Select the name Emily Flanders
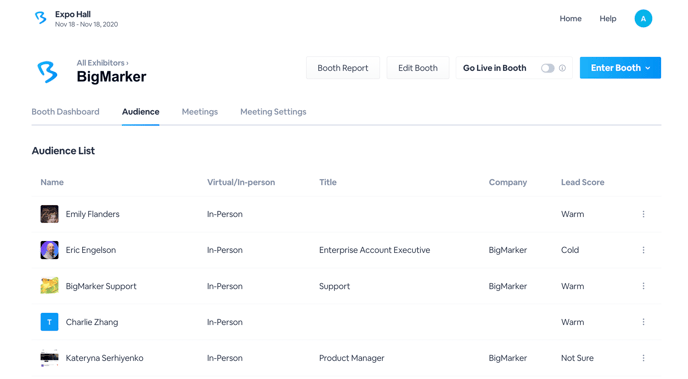This screenshot has height=379, width=688. [x=93, y=214]
